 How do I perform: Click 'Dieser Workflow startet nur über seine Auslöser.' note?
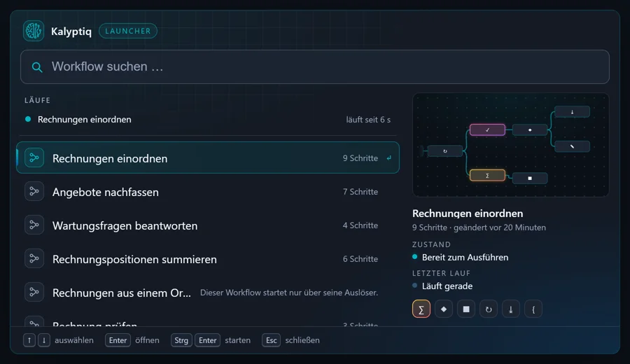click(x=289, y=293)
